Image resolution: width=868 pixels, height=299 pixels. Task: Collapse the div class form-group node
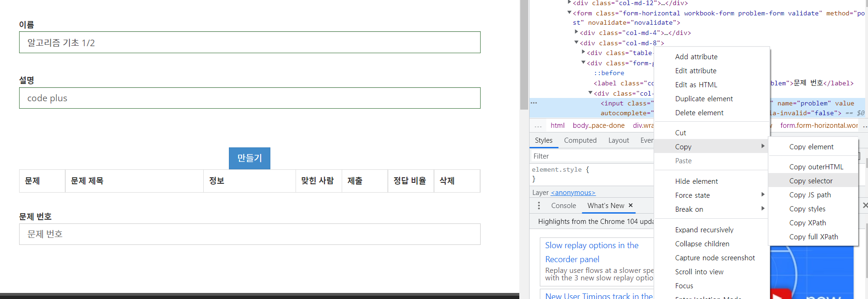[583, 63]
